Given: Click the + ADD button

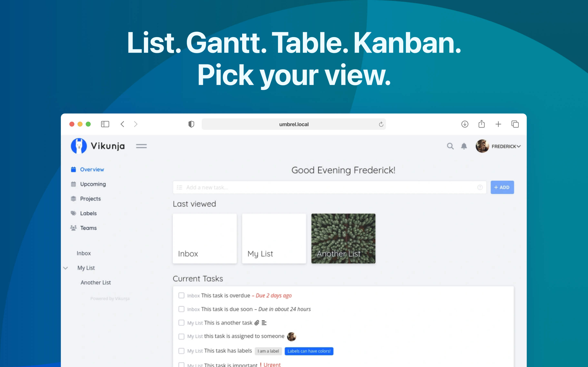Looking at the screenshot, I should tap(502, 187).
